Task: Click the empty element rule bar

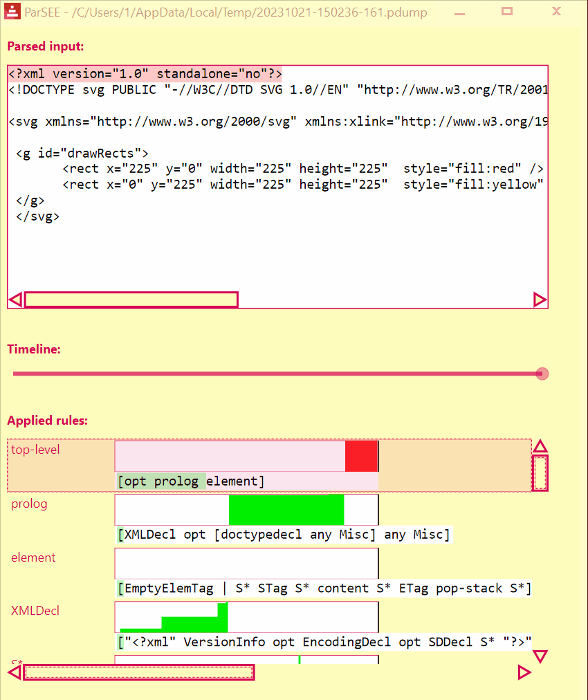Action: (246, 564)
